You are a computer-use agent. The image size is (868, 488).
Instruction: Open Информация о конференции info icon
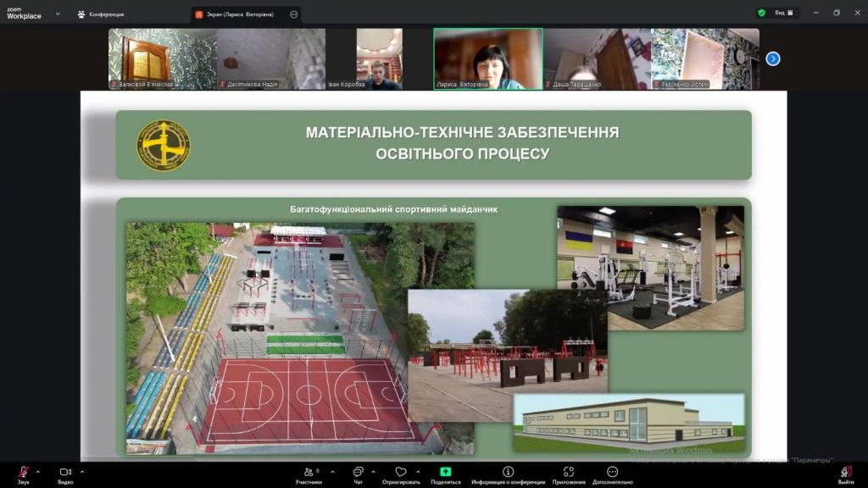pyautogui.click(x=508, y=472)
